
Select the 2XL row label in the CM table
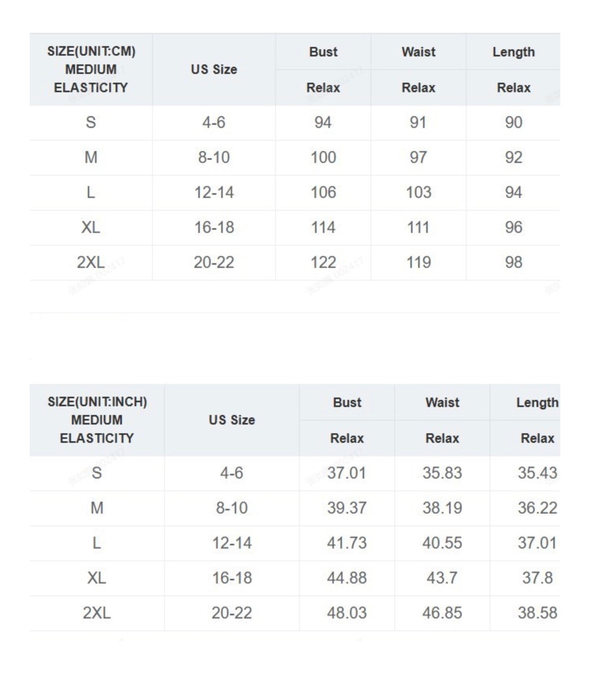tap(91, 262)
